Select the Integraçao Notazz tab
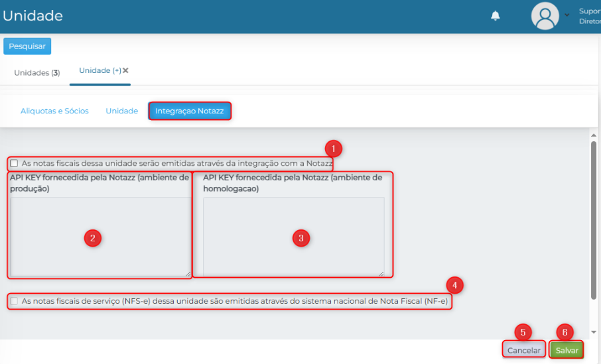Viewport: 601px width, 364px height. pos(189,111)
